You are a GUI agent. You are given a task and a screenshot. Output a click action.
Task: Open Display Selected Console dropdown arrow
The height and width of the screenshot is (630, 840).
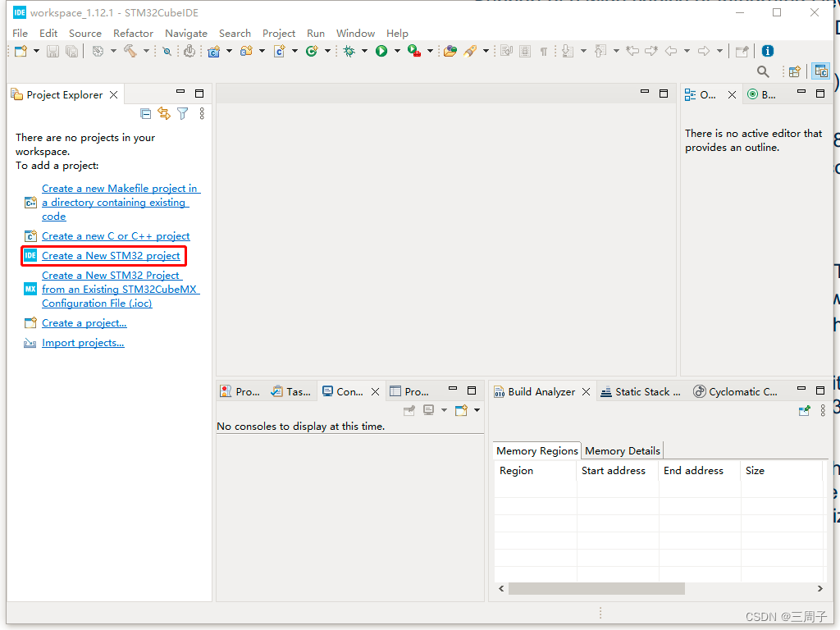coord(444,411)
